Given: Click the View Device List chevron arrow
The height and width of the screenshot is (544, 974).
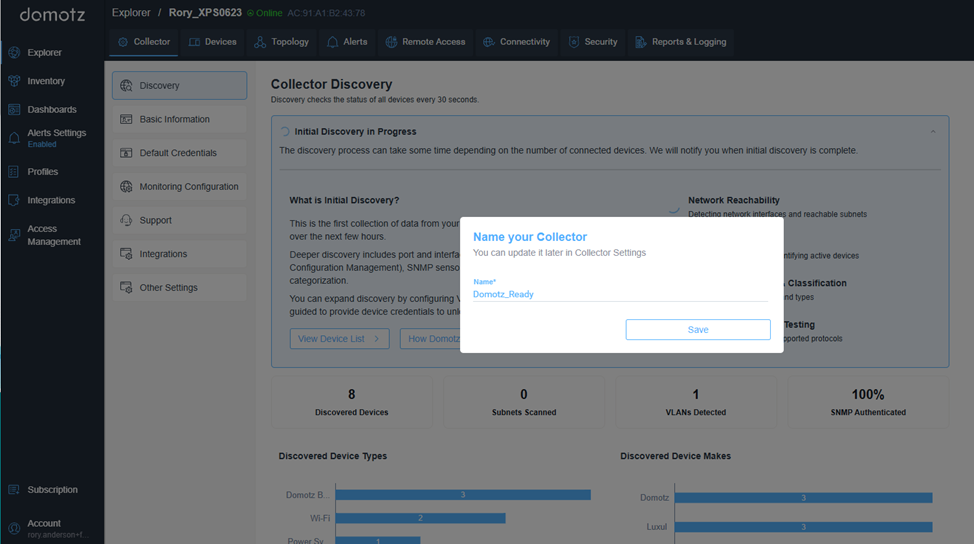Looking at the screenshot, I should [x=376, y=339].
